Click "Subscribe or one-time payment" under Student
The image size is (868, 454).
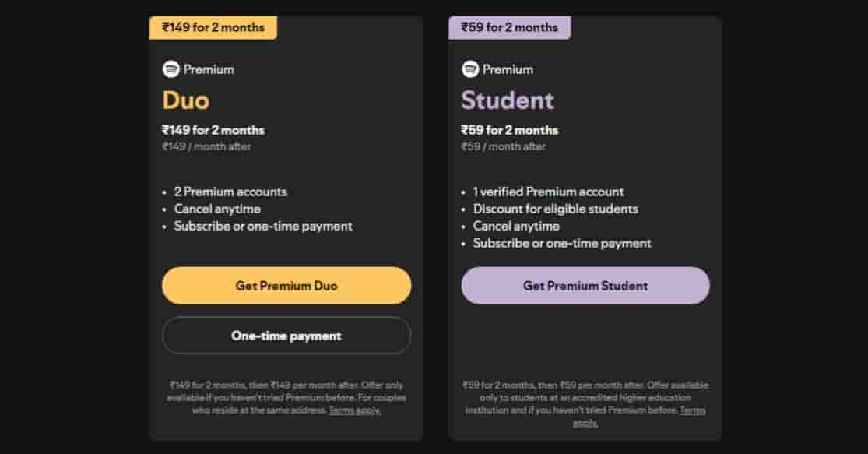[562, 243]
